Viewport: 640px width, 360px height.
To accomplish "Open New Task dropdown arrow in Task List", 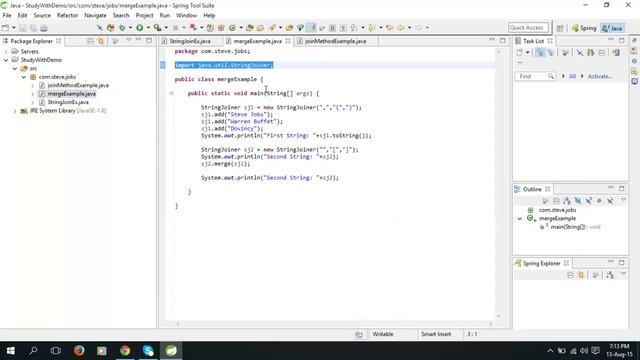I will 527,53.
